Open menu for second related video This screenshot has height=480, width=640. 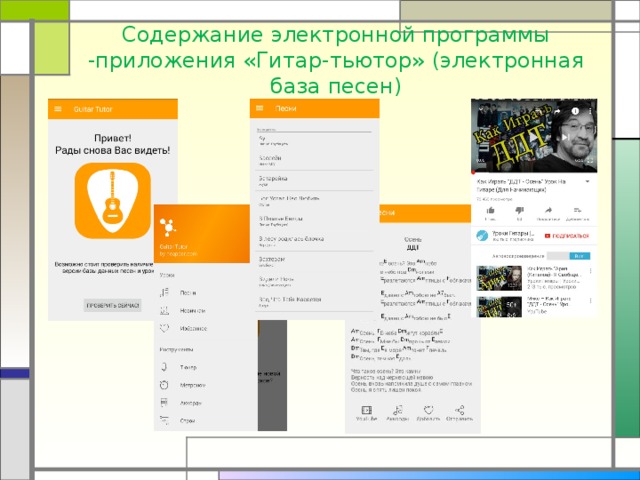point(590,301)
